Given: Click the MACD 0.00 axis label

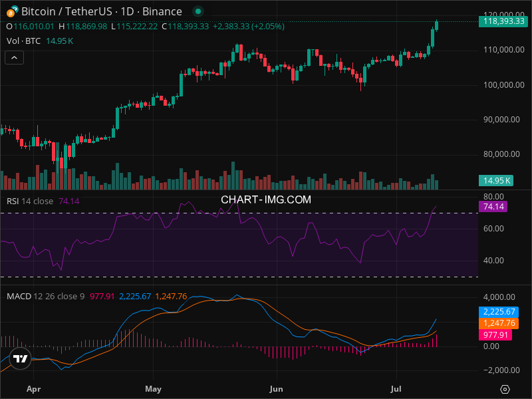Looking at the screenshot, I should [x=491, y=346].
